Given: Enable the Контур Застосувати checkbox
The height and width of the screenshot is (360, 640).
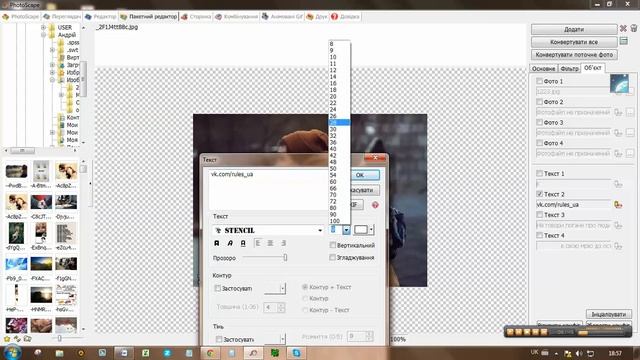Looking at the screenshot, I should pyautogui.click(x=218, y=288).
